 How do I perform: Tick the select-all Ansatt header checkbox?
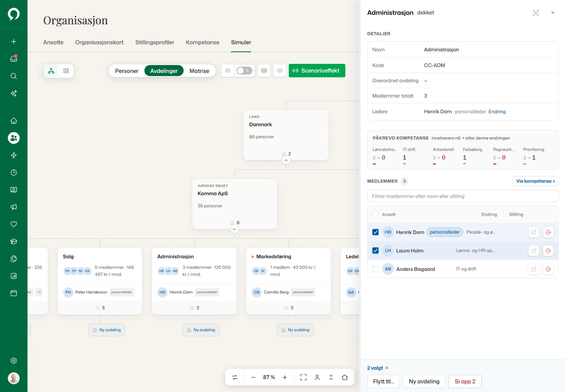[x=375, y=215]
